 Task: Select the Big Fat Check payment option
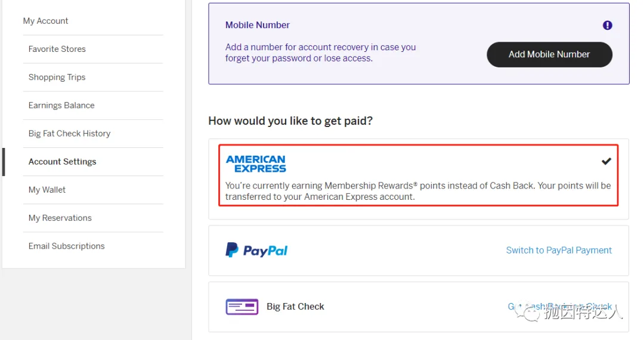click(x=419, y=307)
